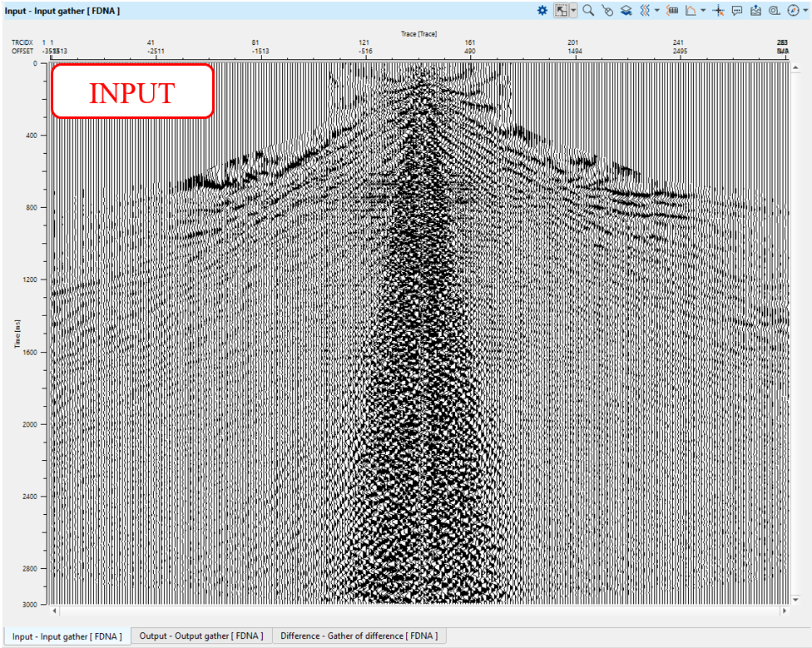The width and height of the screenshot is (812, 648).
Task: Click the comment speech bubble icon
Action: click(737, 11)
